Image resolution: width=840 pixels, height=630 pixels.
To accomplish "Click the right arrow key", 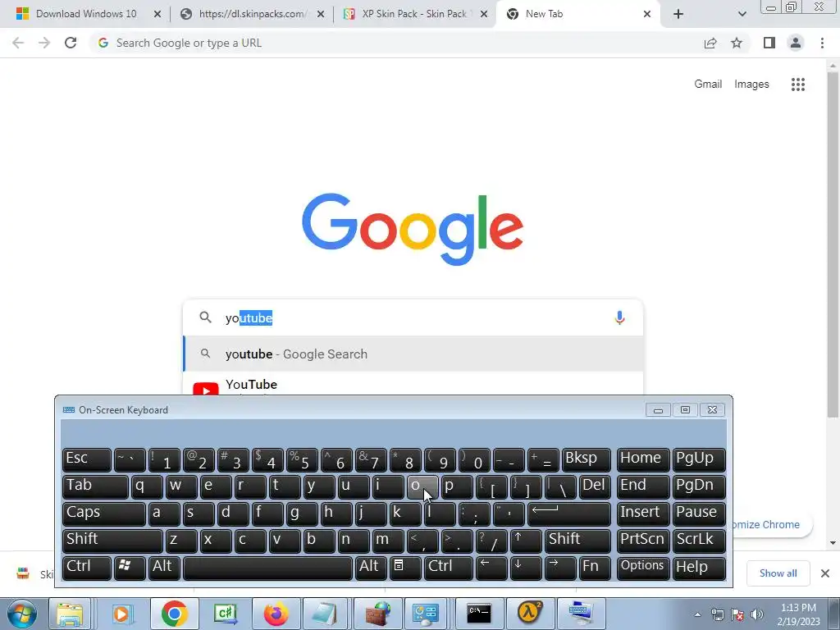I will [559, 568].
